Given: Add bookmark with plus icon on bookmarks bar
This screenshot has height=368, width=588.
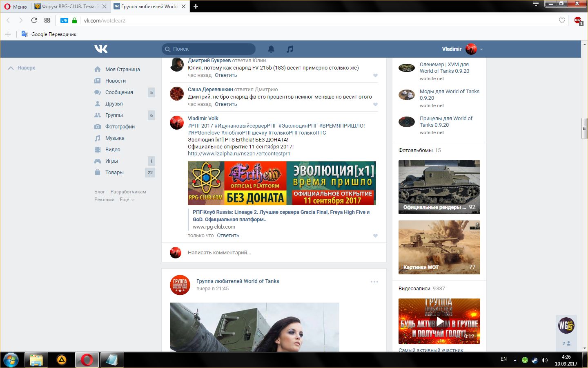Looking at the screenshot, I should [x=8, y=34].
